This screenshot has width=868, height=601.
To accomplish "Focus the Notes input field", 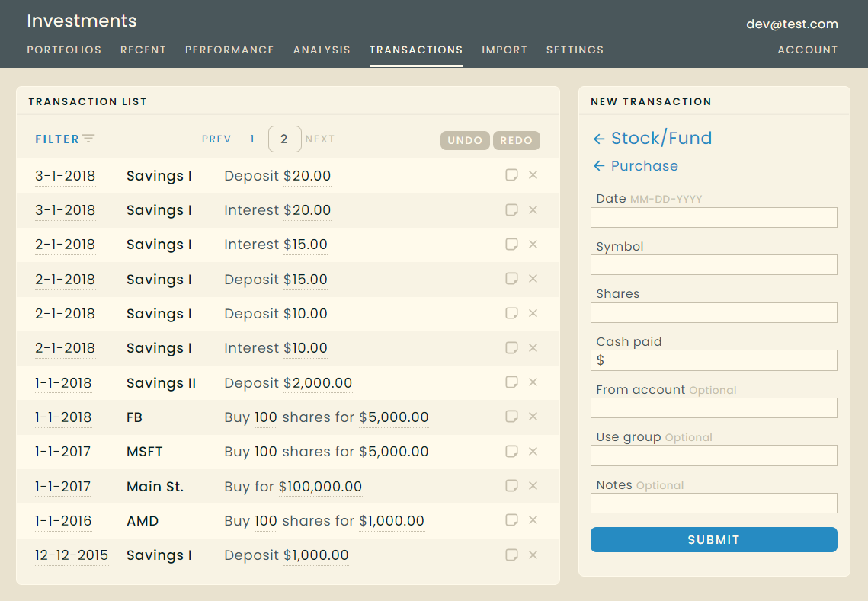I will click(713, 503).
